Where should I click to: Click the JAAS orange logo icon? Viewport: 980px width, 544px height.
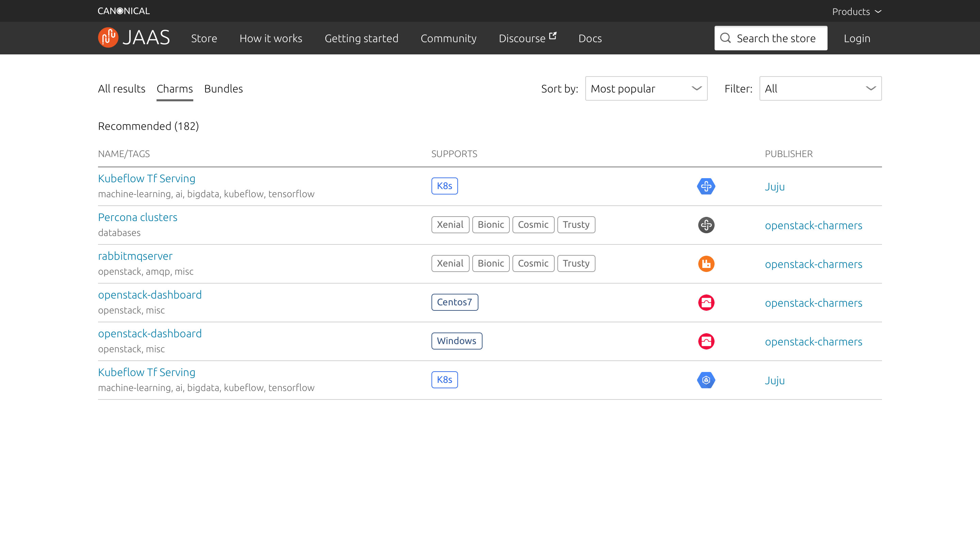tap(108, 38)
